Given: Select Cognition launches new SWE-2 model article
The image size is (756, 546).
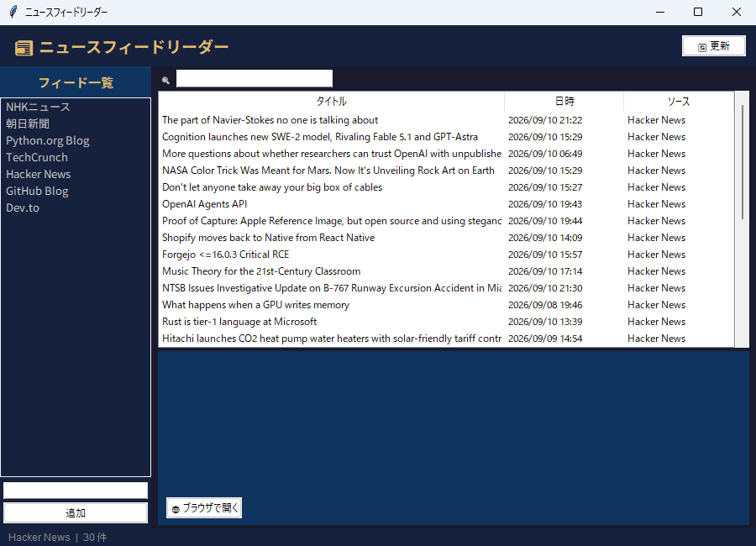Looking at the screenshot, I should click(446, 137).
